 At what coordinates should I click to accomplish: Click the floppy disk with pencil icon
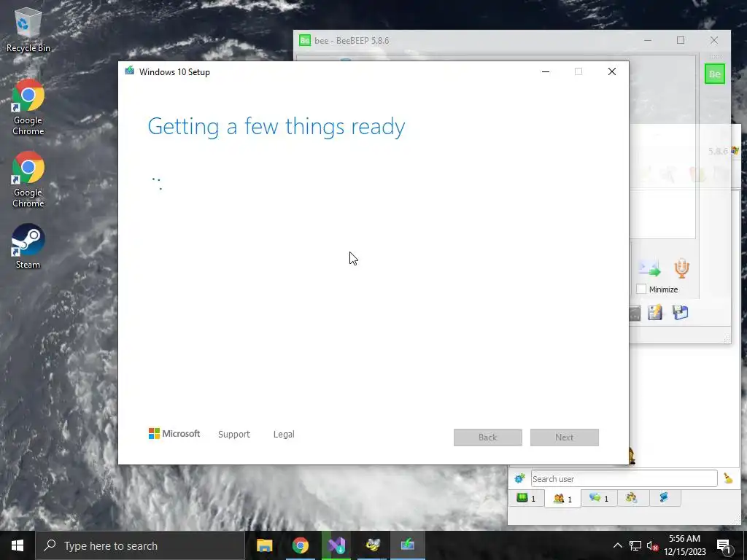pos(655,312)
